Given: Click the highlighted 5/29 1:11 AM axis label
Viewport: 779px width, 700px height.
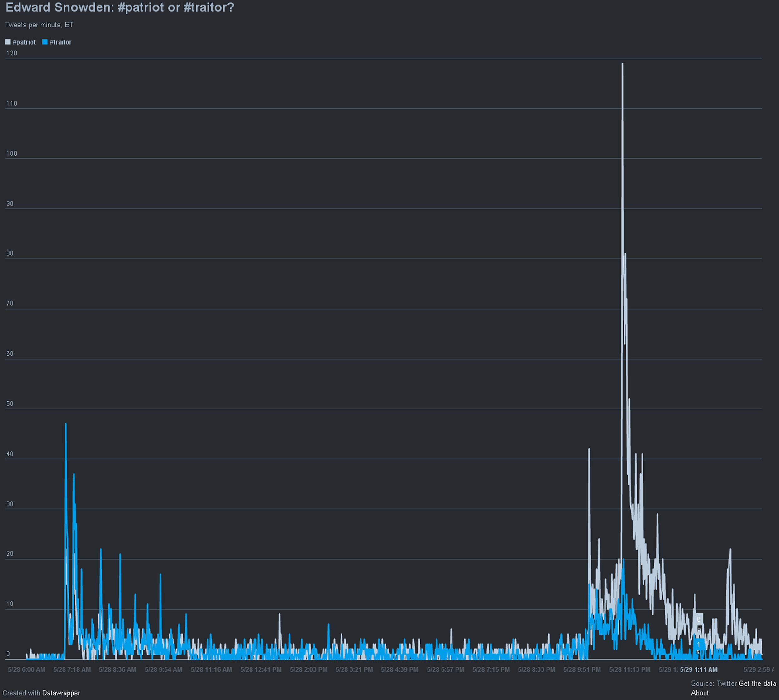Looking at the screenshot, I should pyautogui.click(x=699, y=669).
